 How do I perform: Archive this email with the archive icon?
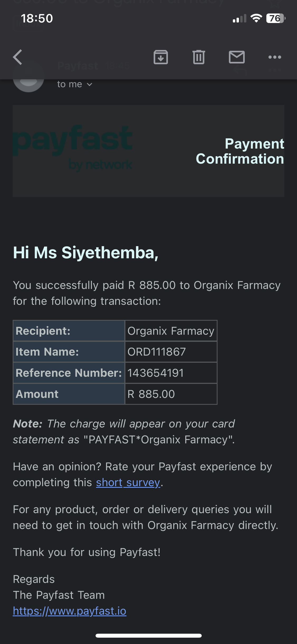coord(161,57)
